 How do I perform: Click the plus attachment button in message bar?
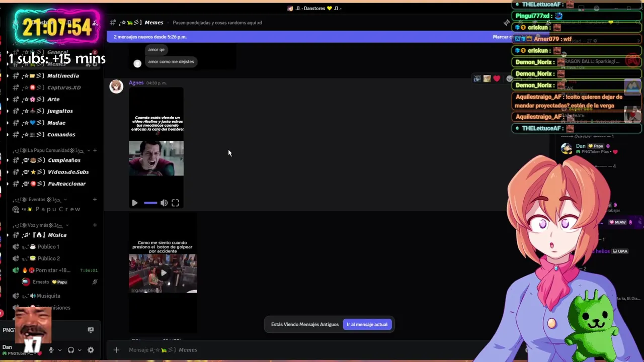click(x=116, y=350)
